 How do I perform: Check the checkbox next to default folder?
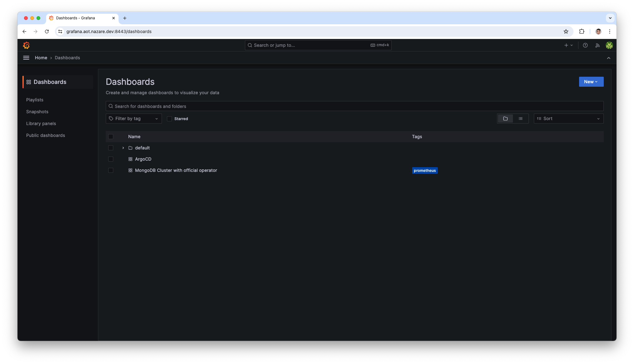pyautogui.click(x=110, y=148)
